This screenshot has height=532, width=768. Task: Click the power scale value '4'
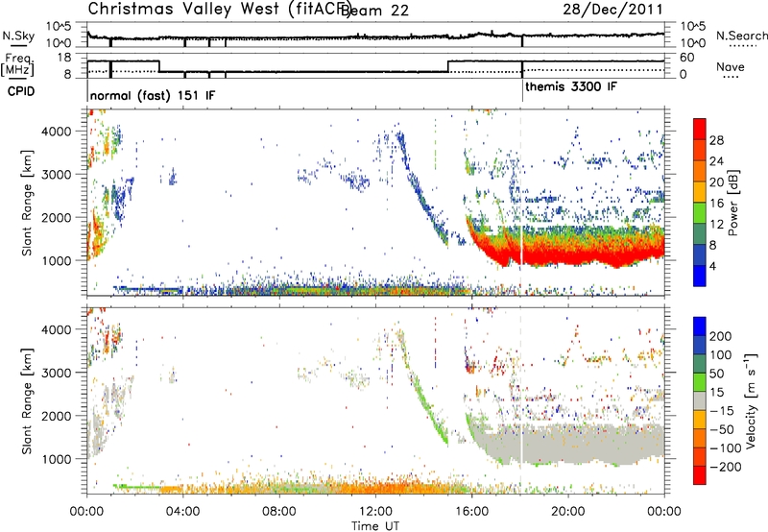tap(713, 266)
